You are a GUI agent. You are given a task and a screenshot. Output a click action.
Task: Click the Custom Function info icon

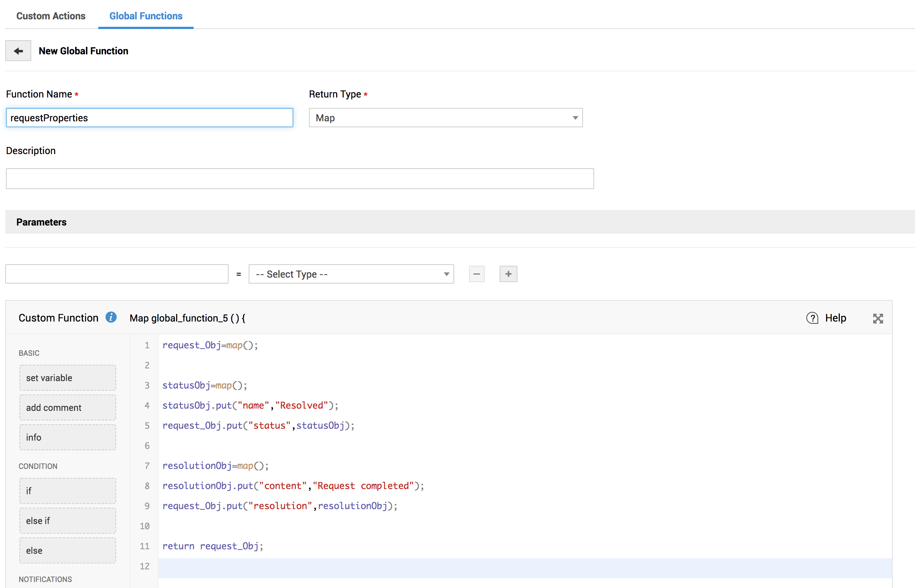click(x=111, y=317)
